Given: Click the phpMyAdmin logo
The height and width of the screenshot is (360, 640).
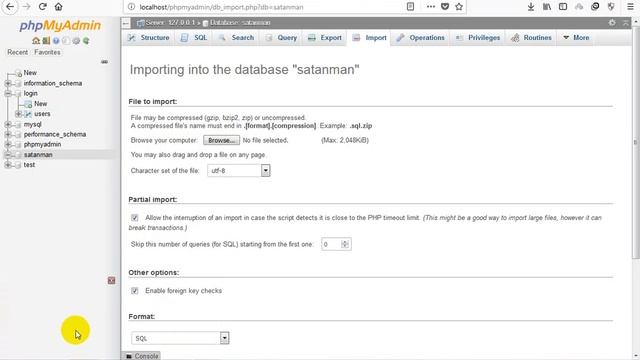Looking at the screenshot, I should coord(60,26).
